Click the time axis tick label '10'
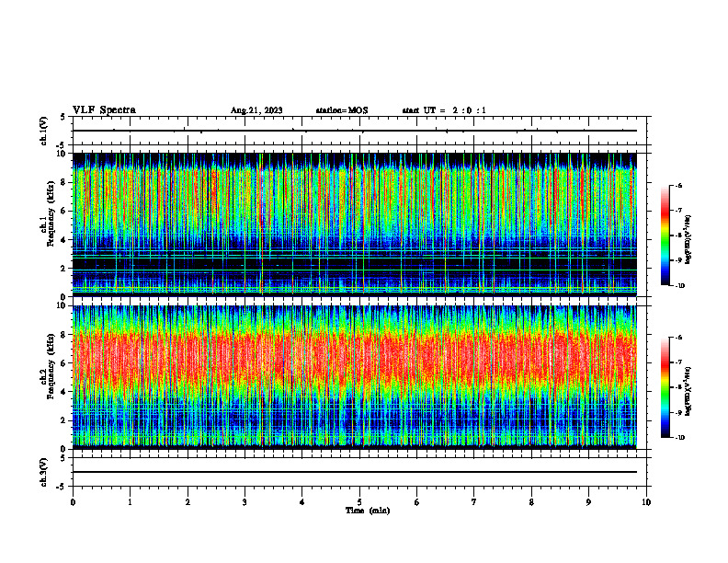 click(x=646, y=502)
